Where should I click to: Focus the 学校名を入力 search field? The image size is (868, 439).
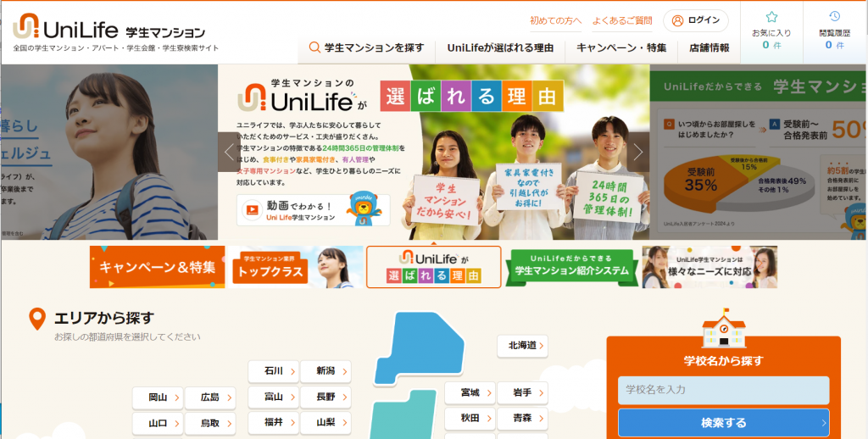pyautogui.click(x=724, y=391)
